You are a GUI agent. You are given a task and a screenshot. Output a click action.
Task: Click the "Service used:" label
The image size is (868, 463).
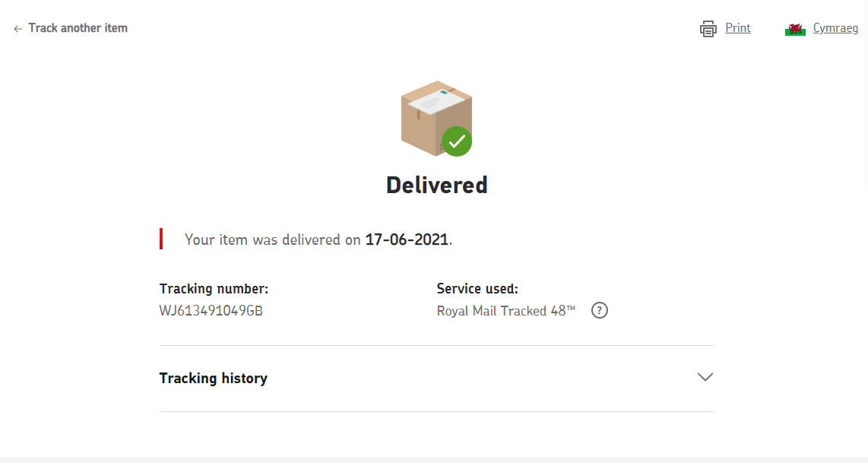[477, 289]
